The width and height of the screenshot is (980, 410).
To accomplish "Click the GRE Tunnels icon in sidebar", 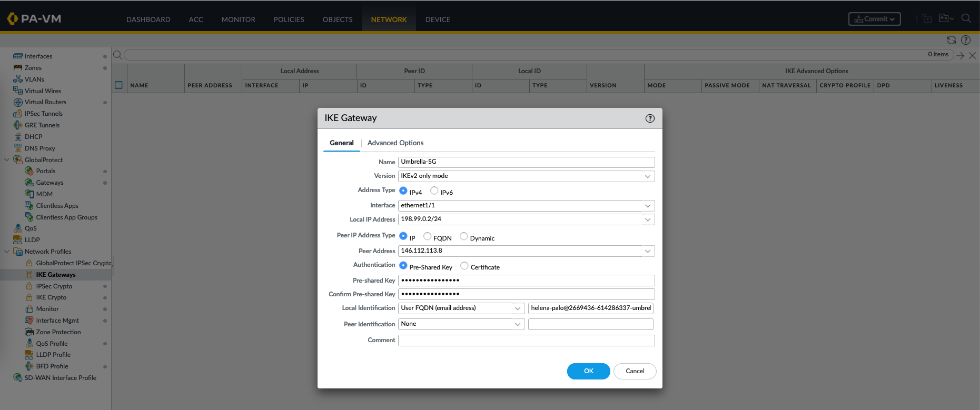I will point(18,125).
